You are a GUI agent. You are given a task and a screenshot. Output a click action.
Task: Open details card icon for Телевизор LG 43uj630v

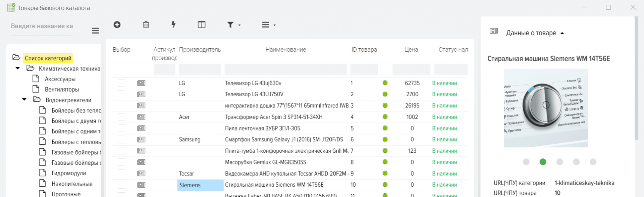point(141,83)
